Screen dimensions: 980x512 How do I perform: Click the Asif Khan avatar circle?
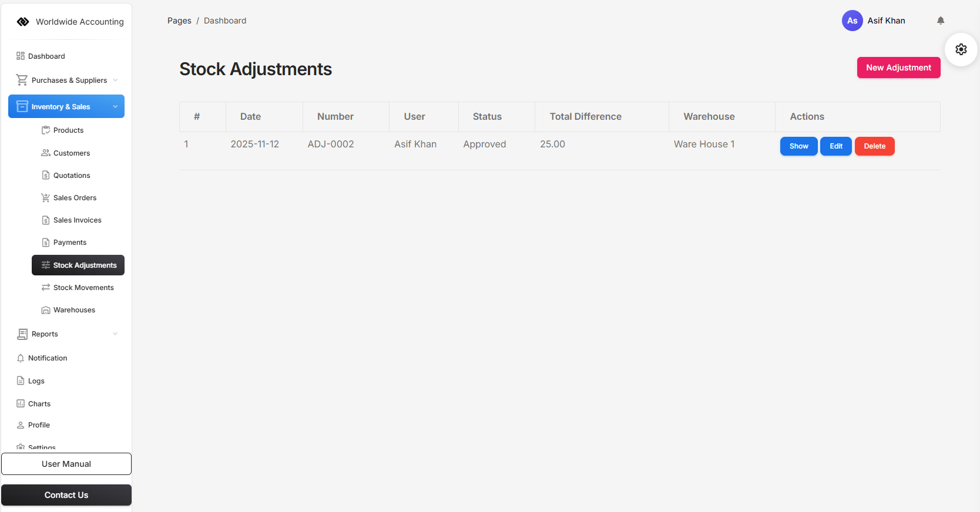click(x=852, y=21)
